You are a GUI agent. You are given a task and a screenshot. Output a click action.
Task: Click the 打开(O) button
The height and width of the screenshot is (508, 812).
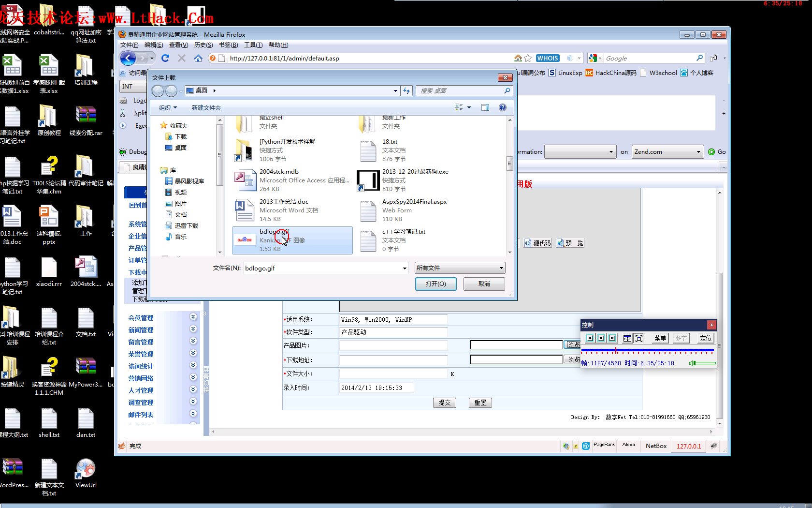pos(436,284)
